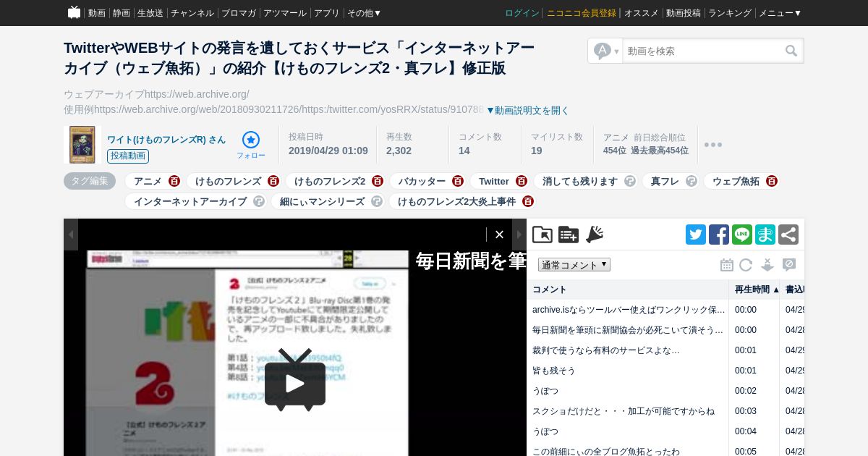Select comment この前細にぃの全ブログ魚拓とったわ
Viewport: 868px width, 456px height.
coord(606,452)
